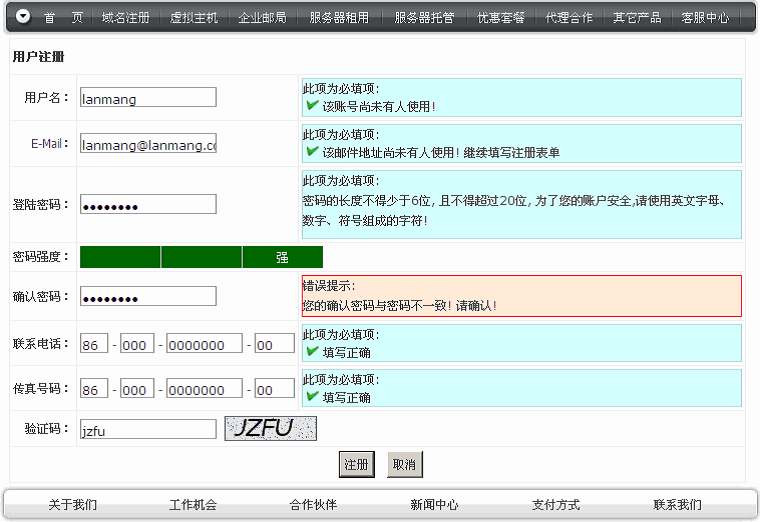Click the 强 segment of password strength bar

(x=283, y=257)
